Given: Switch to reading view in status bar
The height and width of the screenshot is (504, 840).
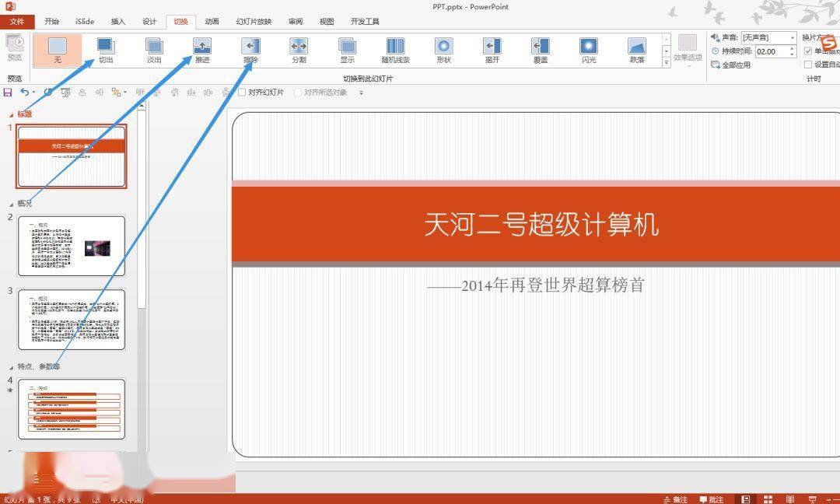Looking at the screenshot, I should coord(790,499).
